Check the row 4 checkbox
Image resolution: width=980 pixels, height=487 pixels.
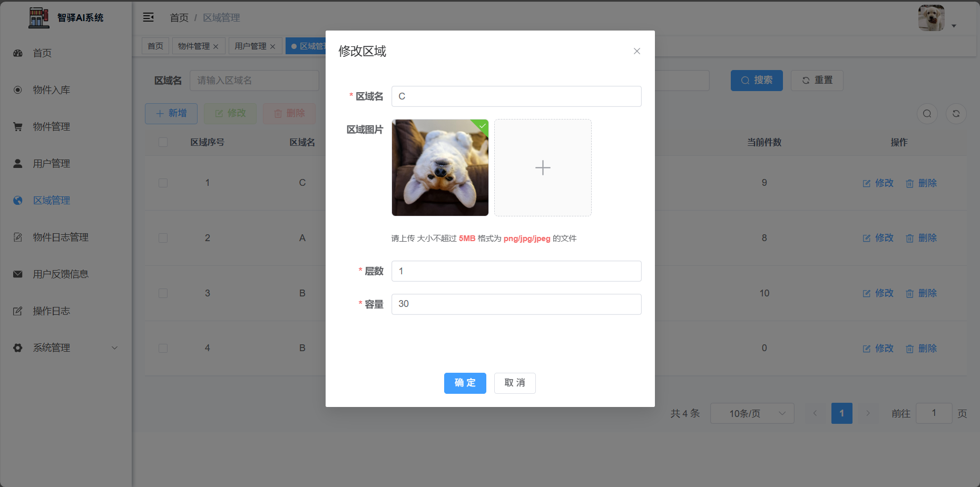coord(163,349)
